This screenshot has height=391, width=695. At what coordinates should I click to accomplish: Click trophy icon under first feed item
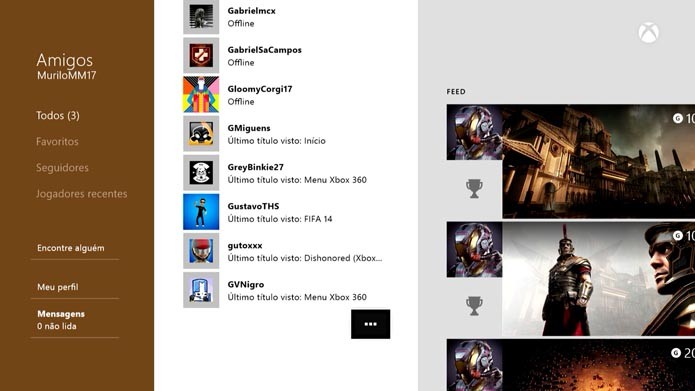474,188
